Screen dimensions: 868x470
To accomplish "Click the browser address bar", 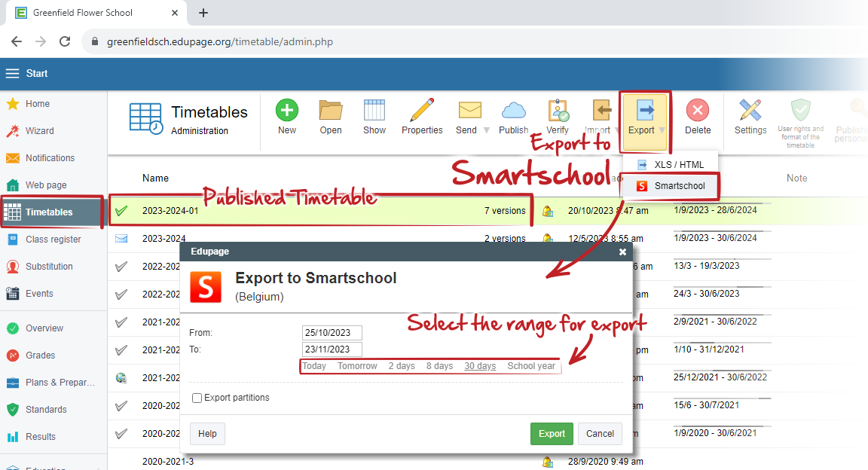I will [x=476, y=41].
